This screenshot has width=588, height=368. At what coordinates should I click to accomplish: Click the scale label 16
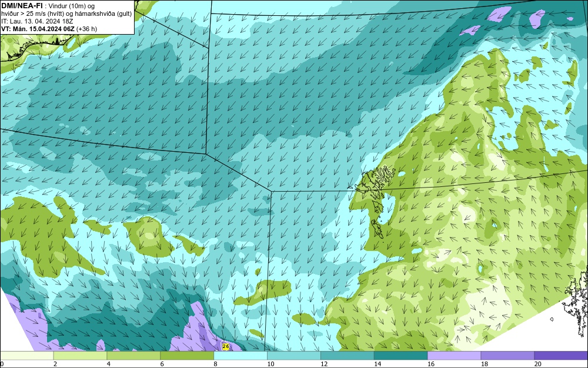point(431,364)
